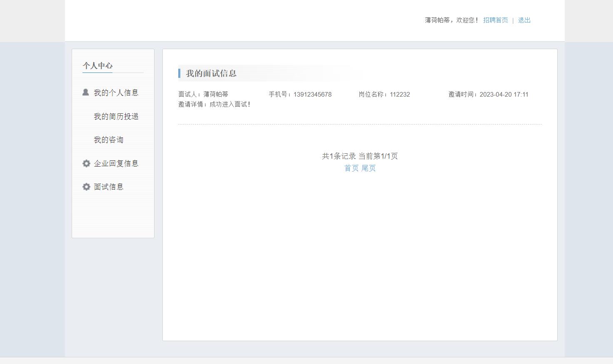Select 面试信息 menu entry
The width and height of the screenshot is (613, 364).
[108, 187]
